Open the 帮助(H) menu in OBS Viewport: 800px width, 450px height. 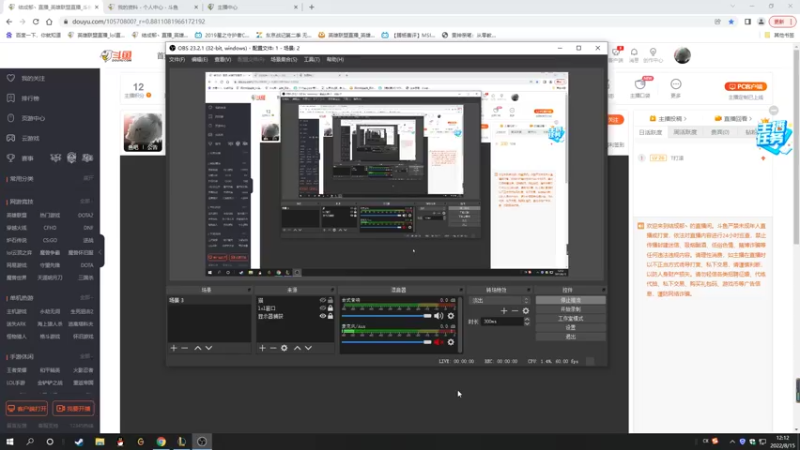tap(335, 60)
